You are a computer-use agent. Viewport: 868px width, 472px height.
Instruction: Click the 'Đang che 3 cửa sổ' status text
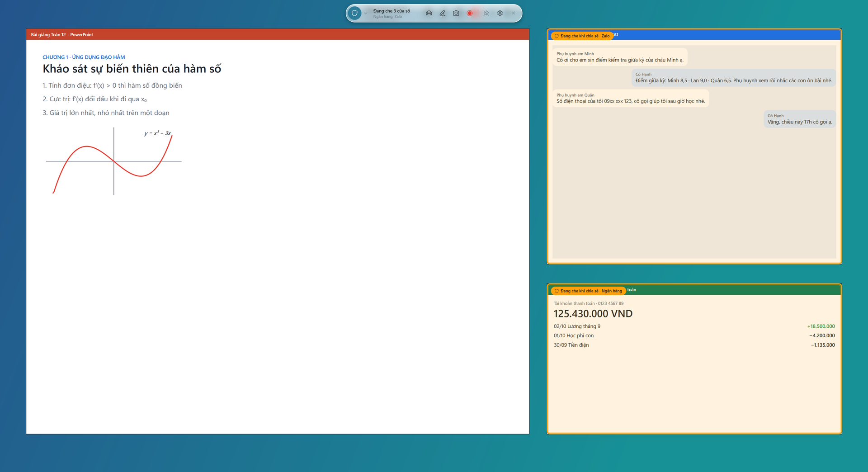(392, 11)
